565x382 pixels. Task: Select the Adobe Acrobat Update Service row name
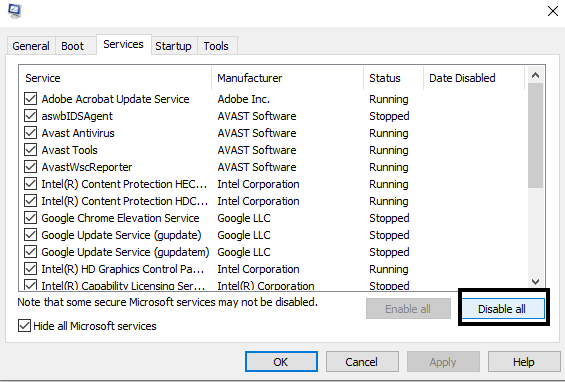115,99
